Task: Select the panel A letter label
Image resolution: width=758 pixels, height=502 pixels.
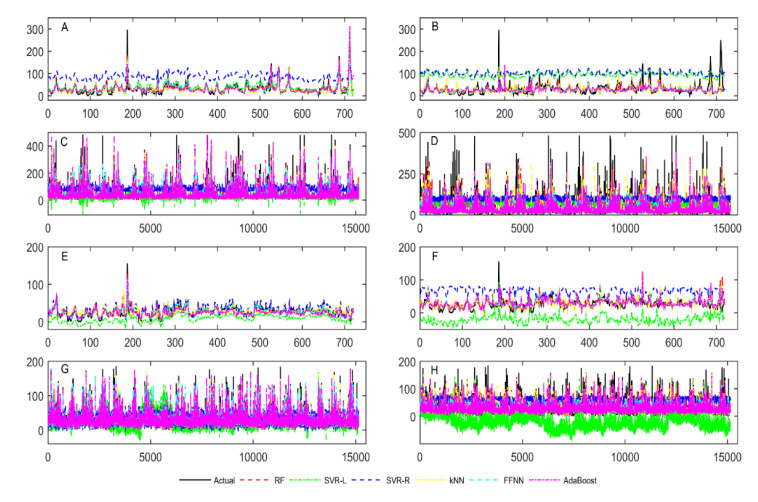Action: [x=64, y=29]
